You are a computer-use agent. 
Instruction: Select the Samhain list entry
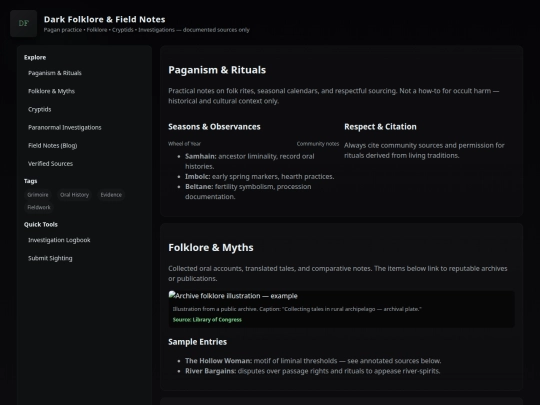[250, 161]
